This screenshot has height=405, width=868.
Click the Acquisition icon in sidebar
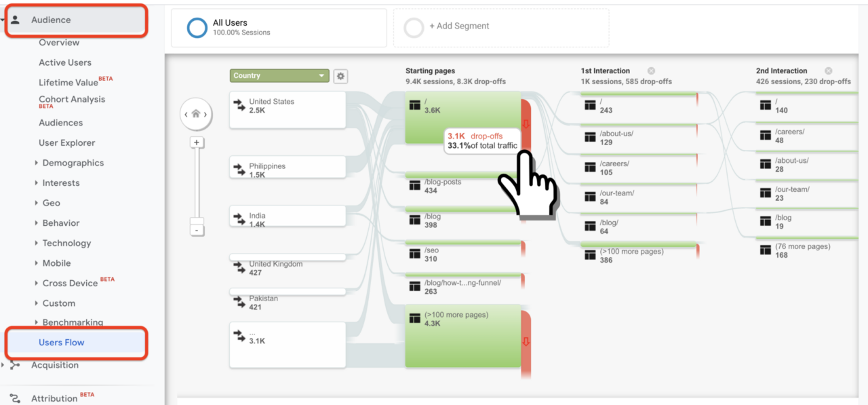(15, 365)
